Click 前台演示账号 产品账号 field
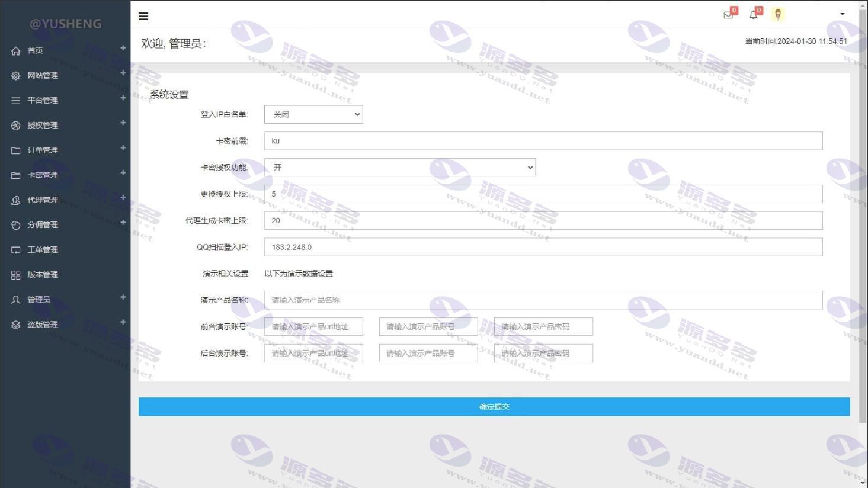Viewport: 868px width, 488px height. coord(428,326)
